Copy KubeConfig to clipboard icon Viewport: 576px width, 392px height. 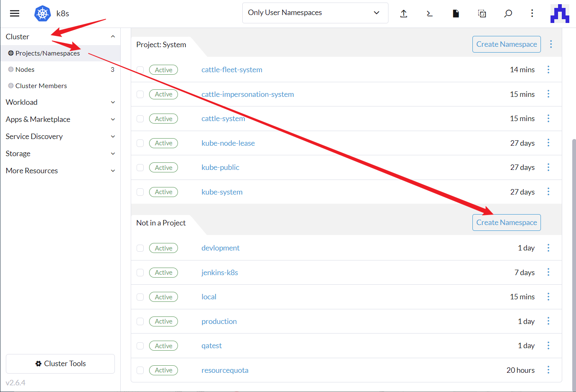pos(482,13)
